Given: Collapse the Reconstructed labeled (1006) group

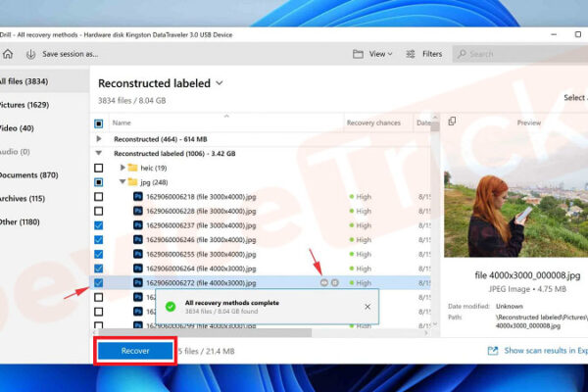Looking at the screenshot, I should pos(99,153).
